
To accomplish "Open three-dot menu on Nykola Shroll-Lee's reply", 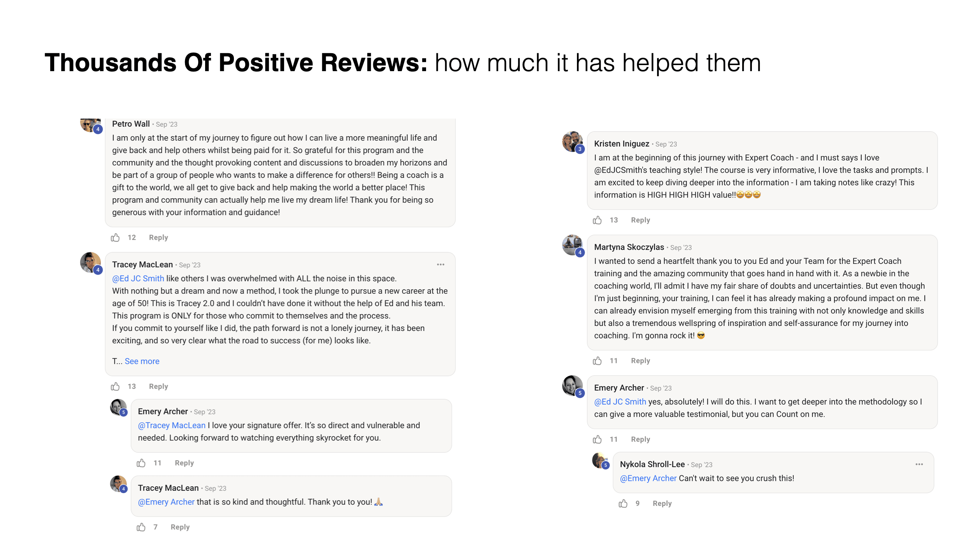I will pos(919,464).
